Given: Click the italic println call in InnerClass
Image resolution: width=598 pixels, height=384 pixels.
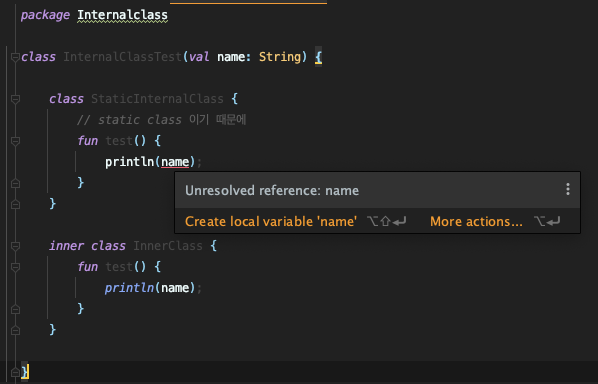Looking at the screenshot, I should click(129, 288).
